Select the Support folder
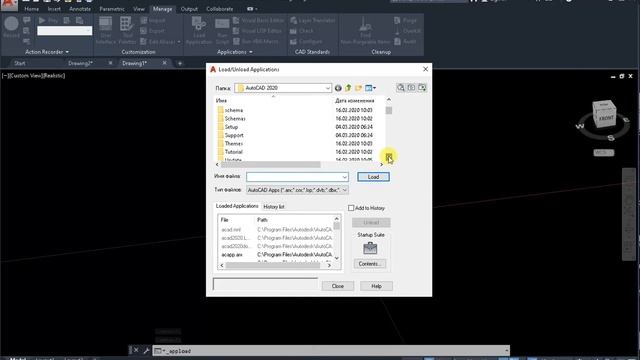Screen dimensions: 640x360 click(234, 135)
